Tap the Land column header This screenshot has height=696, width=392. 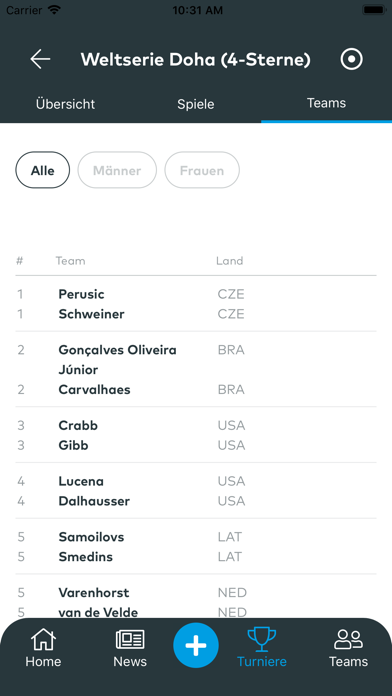point(230,261)
